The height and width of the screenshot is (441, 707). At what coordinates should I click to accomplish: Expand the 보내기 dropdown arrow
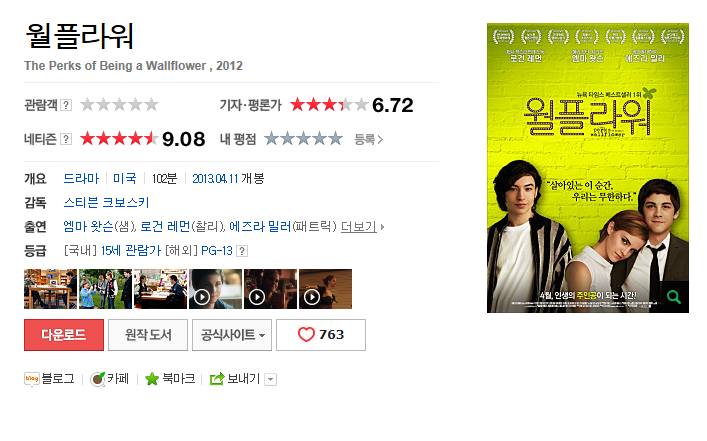coord(271,380)
